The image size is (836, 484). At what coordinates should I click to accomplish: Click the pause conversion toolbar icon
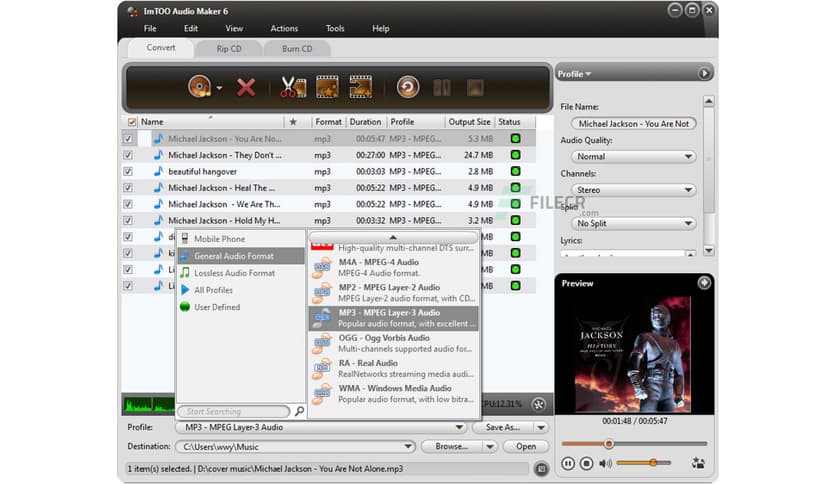pos(442,87)
